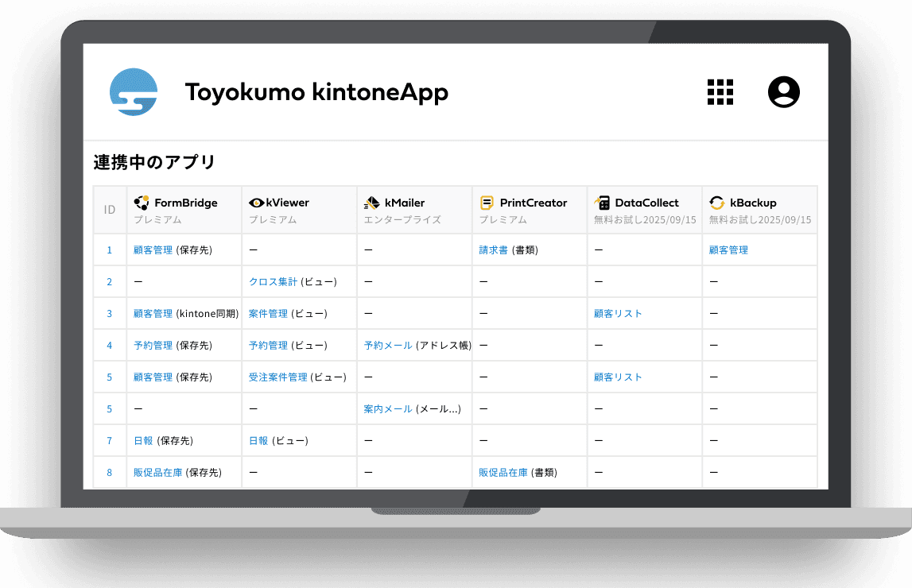Open 販促品在庫 document in PrintCreator
912x588 pixels.
[502, 472]
